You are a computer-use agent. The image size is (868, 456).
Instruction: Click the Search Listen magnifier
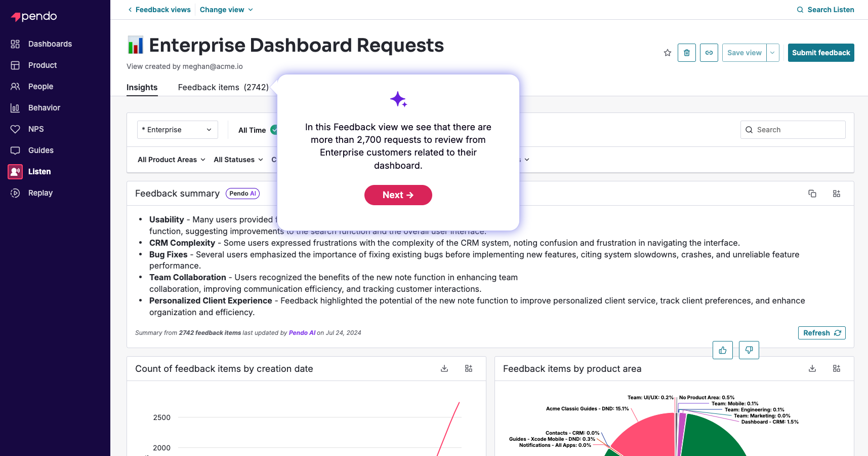[x=800, y=10]
